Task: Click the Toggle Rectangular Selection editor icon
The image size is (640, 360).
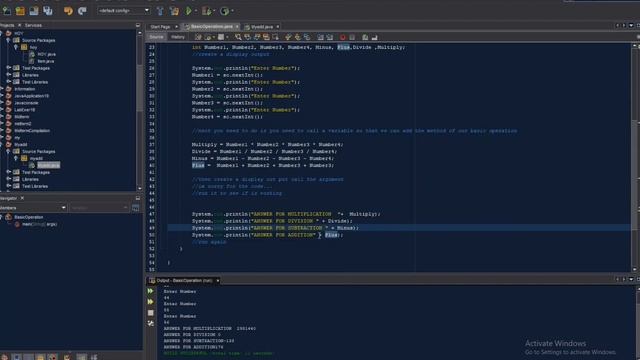Action: 276,37
